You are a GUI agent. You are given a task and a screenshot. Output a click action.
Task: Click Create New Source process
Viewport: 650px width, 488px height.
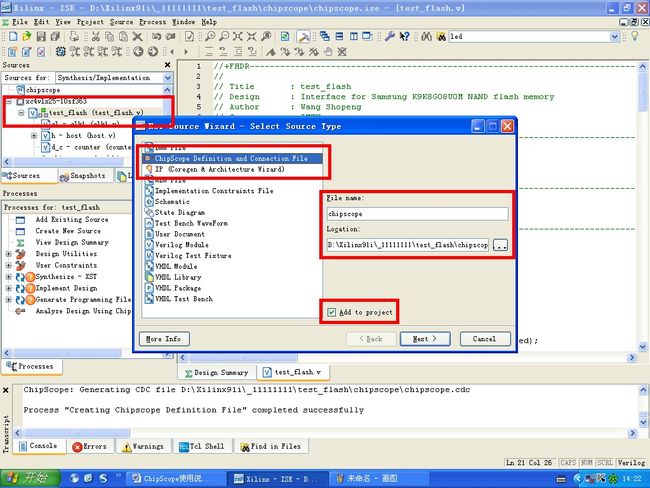(68, 231)
